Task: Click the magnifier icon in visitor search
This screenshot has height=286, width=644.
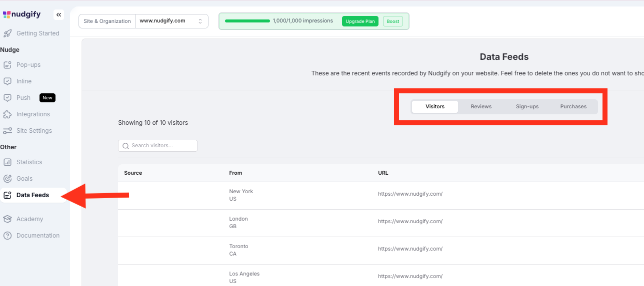Action: click(125, 146)
